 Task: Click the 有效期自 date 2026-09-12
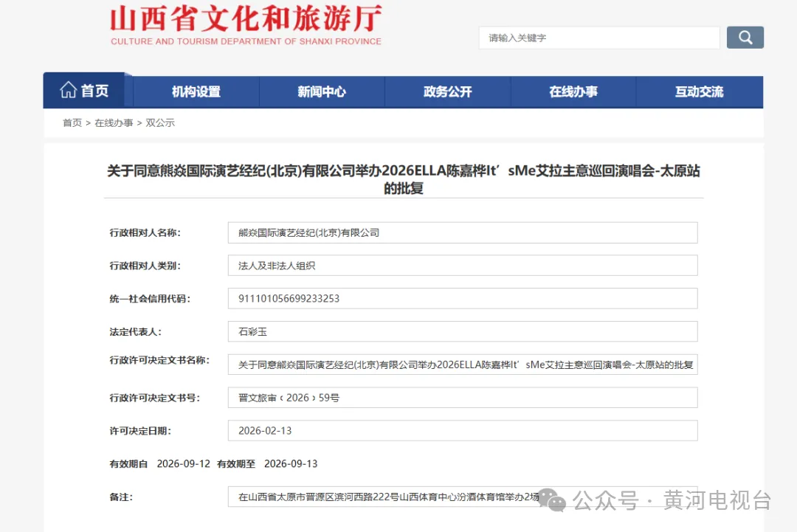184,464
